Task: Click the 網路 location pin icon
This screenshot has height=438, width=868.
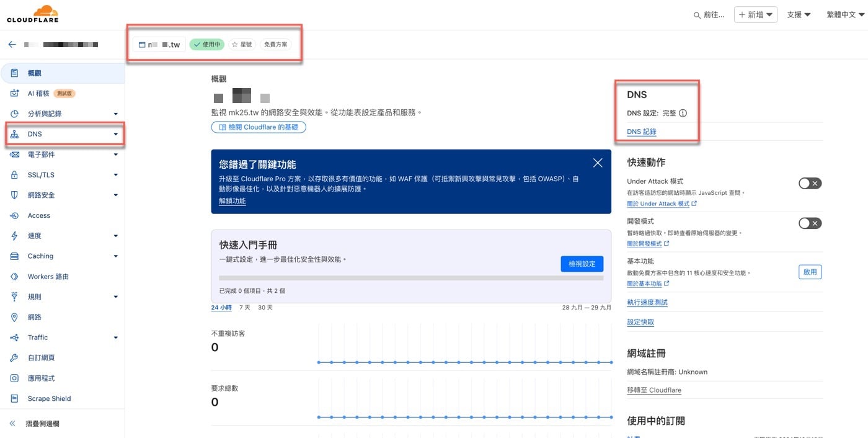Action: (x=15, y=317)
